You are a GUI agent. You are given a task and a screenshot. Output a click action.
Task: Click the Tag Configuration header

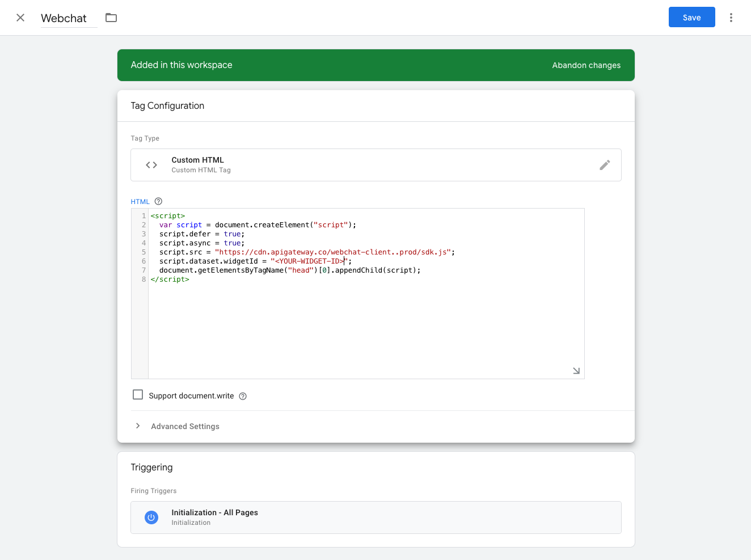[167, 105]
